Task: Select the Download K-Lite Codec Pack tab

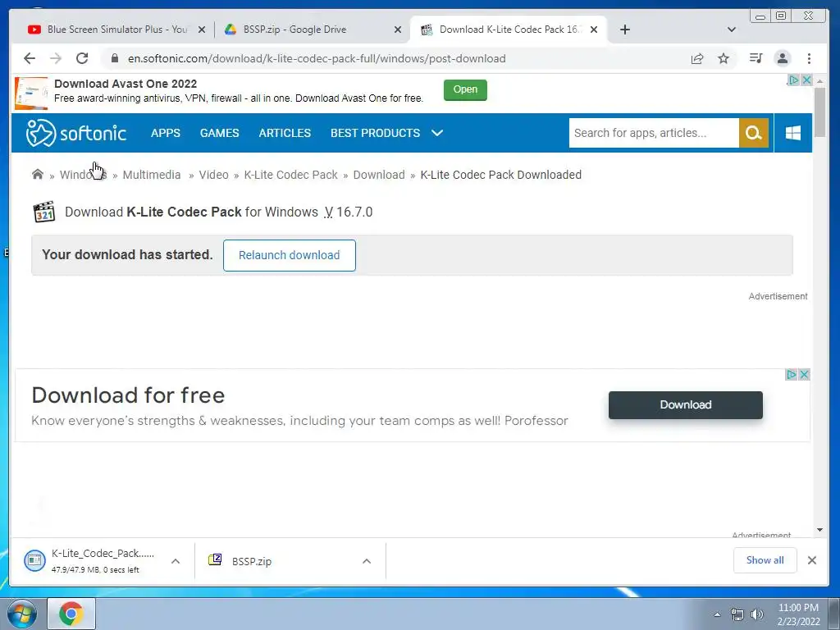Action: [x=509, y=30]
